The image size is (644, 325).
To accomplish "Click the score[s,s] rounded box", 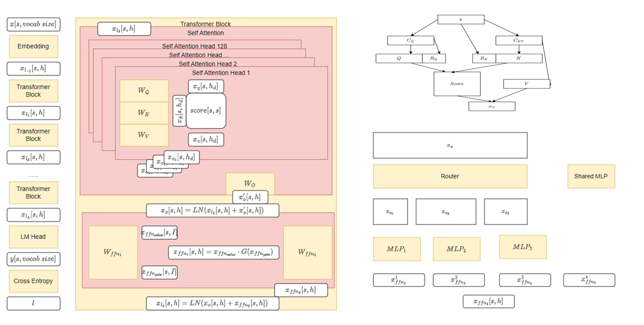I will point(205,111).
